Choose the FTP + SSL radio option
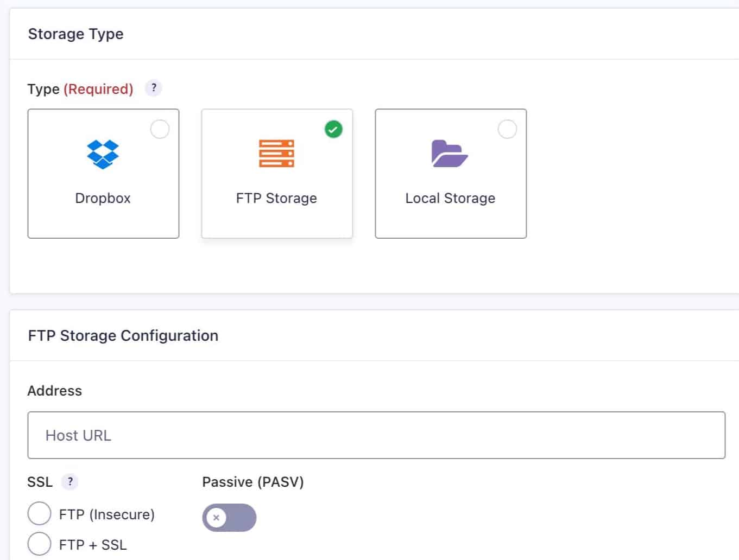 pyautogui.click(x=39, y=544)
